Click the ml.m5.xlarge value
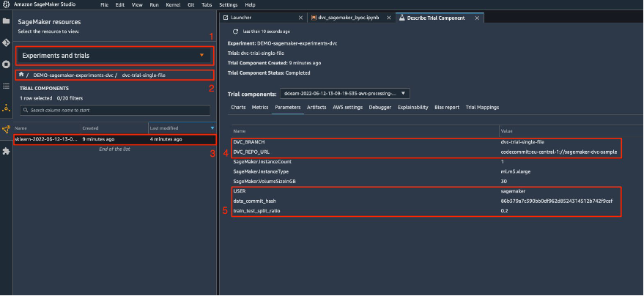Screen dimensions: 644x296 [516, 171]
